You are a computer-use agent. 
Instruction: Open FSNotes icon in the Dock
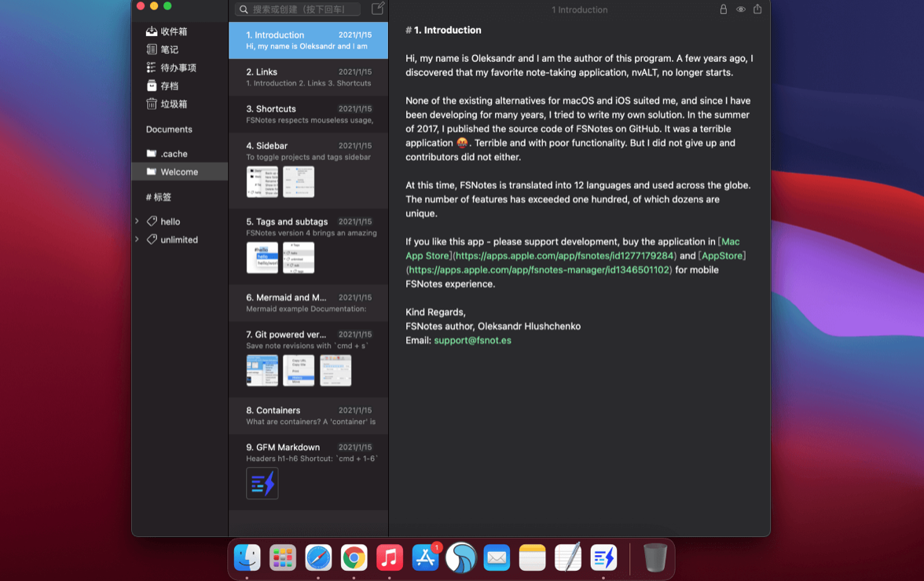click(x=603, y=557)
